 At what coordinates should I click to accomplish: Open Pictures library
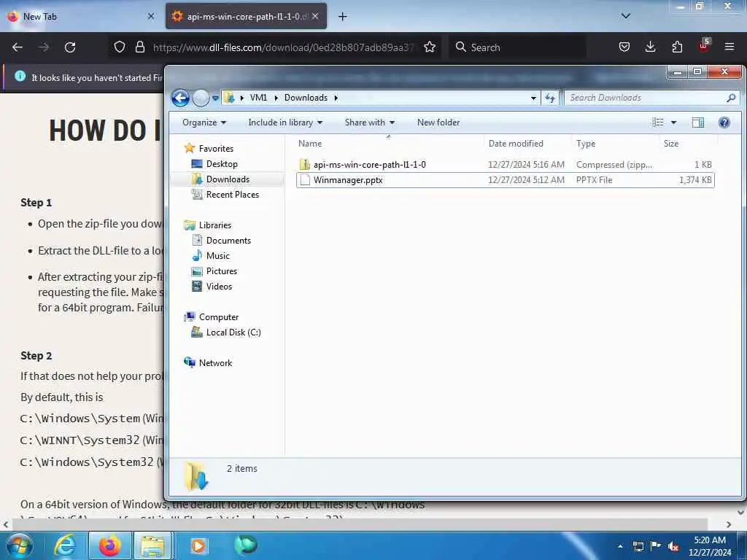[222, 271]
